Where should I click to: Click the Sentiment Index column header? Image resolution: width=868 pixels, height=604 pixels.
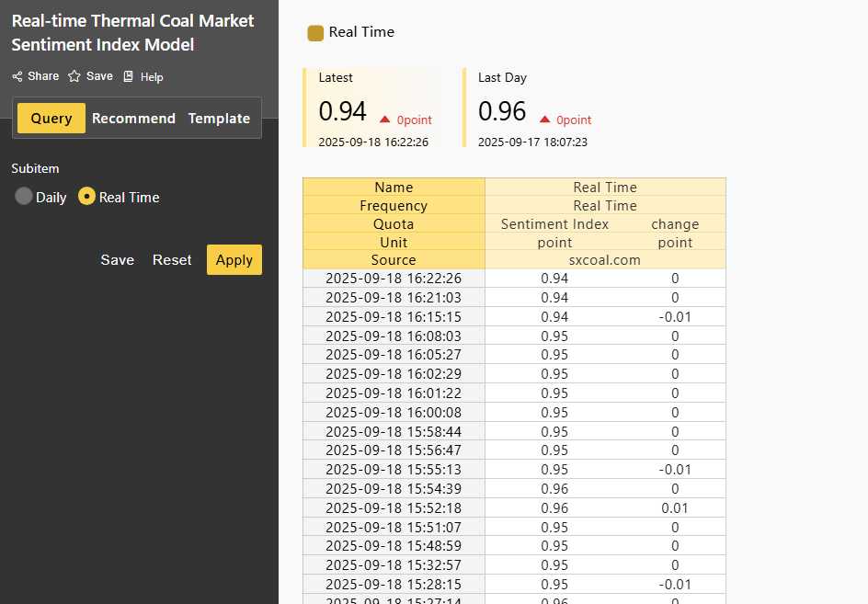(x=554, y=224)
